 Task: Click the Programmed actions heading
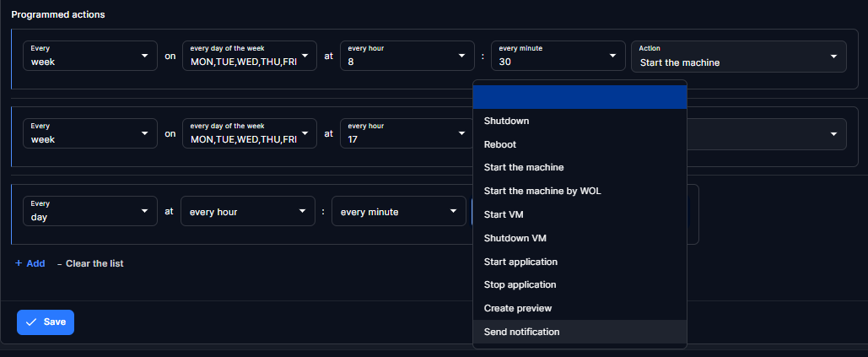[58, 14]
